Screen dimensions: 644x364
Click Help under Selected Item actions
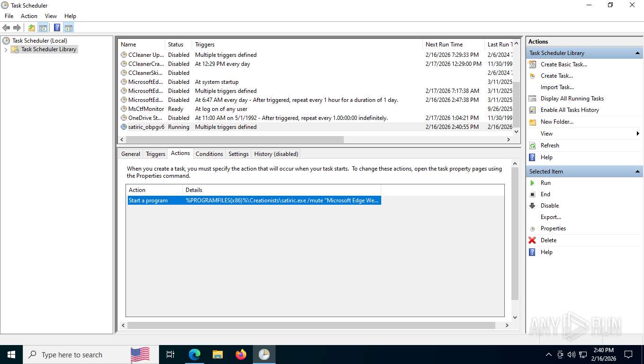coord(546,252)
